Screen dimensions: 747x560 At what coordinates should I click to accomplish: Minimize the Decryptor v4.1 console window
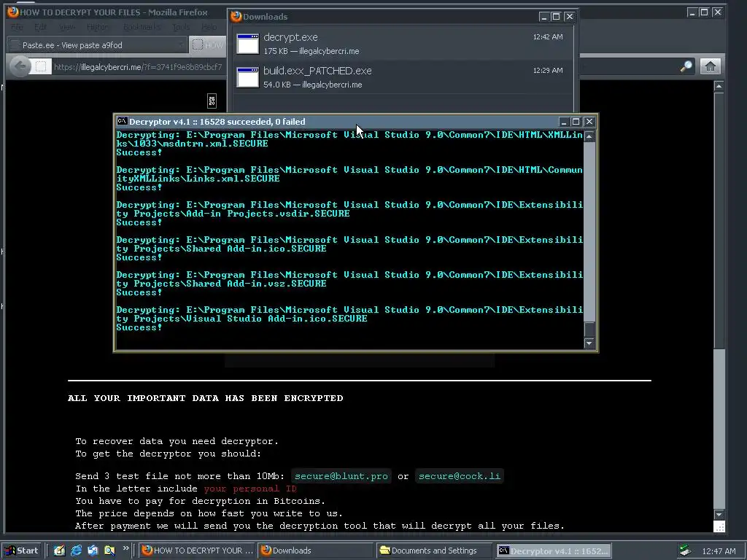(564, 122)
